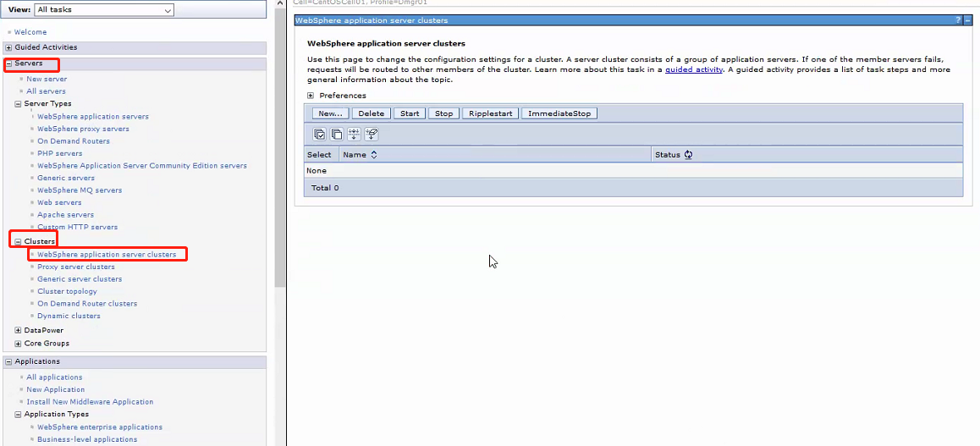Expand the Preferences section
The image size is (980, 446).
click(x=311, y=96)
